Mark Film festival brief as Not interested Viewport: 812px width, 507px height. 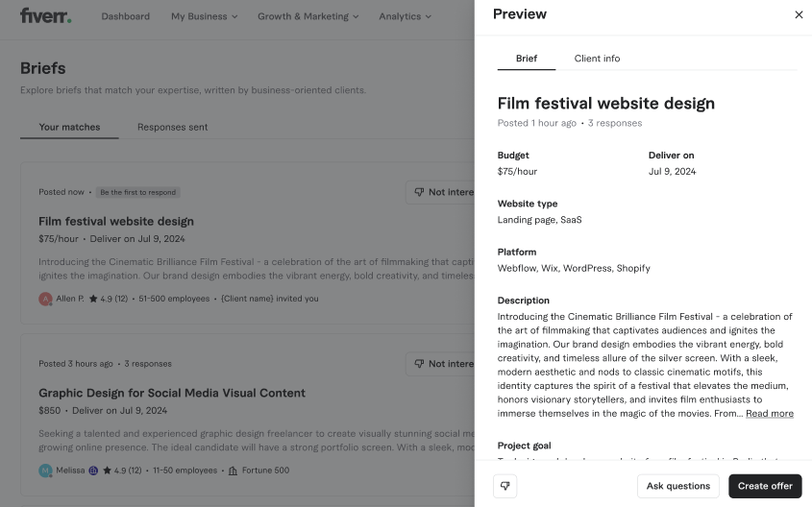[442, 192]
